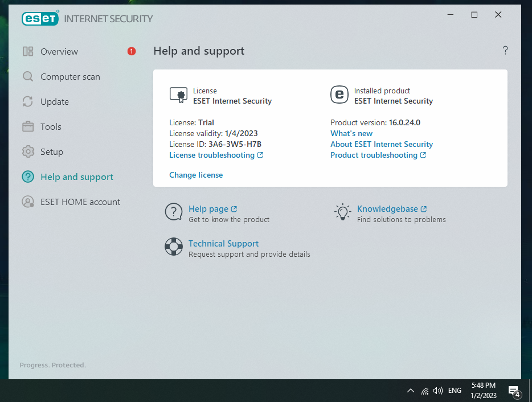Open the Knowledgebase link
Screen dimensions: 532x402
click(387, 209)
